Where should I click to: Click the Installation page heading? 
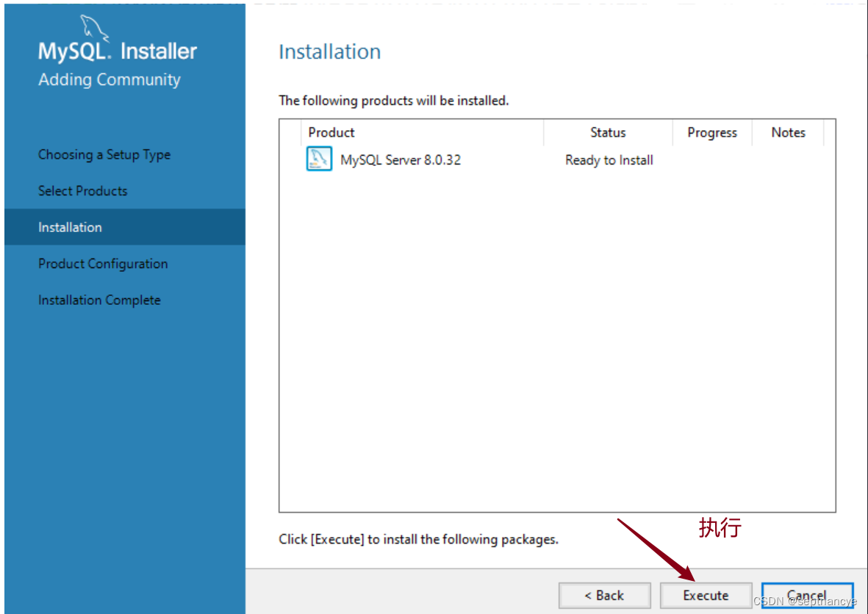(329, 52)
